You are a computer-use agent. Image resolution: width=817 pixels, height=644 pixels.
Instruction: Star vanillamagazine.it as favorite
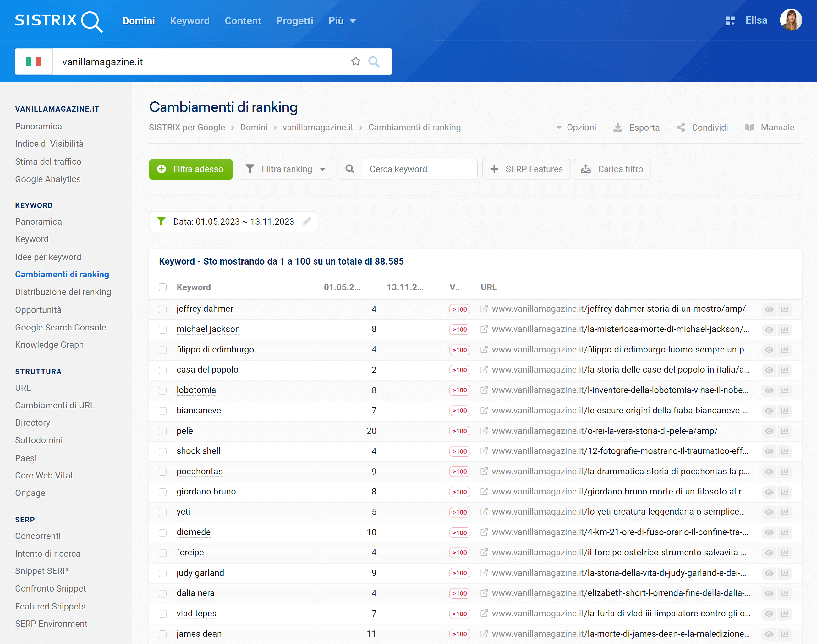pos(355,62)
